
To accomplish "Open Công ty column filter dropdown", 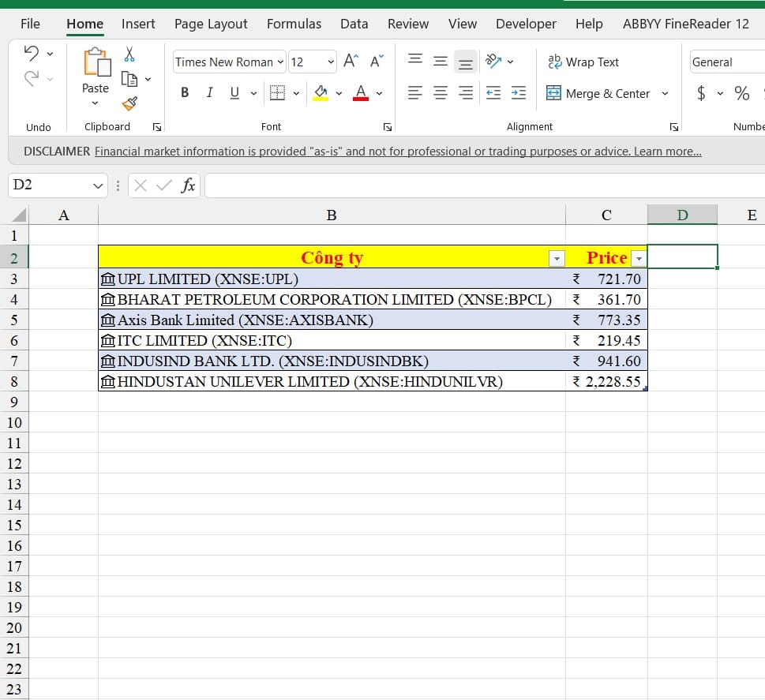I will coord(557,258).
